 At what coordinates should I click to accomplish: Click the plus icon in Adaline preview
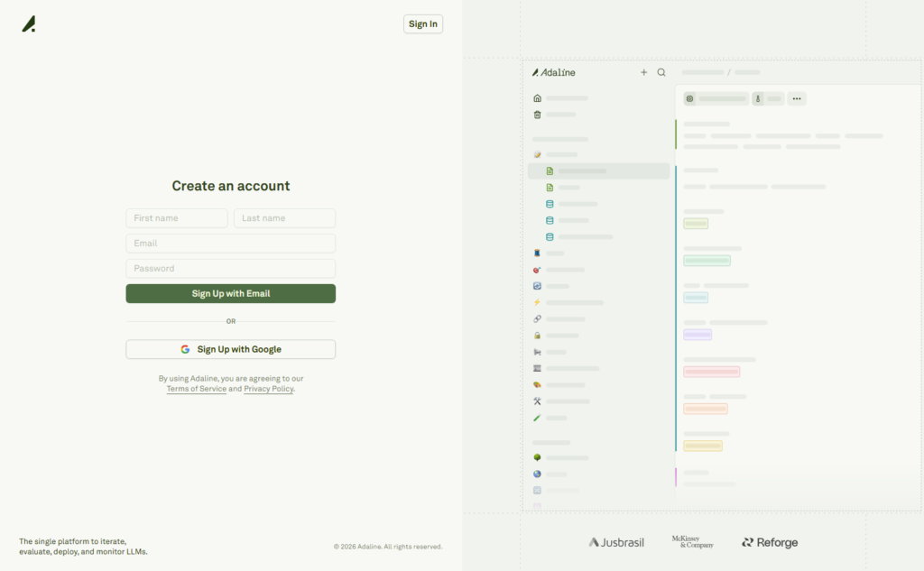coord(643,72)
